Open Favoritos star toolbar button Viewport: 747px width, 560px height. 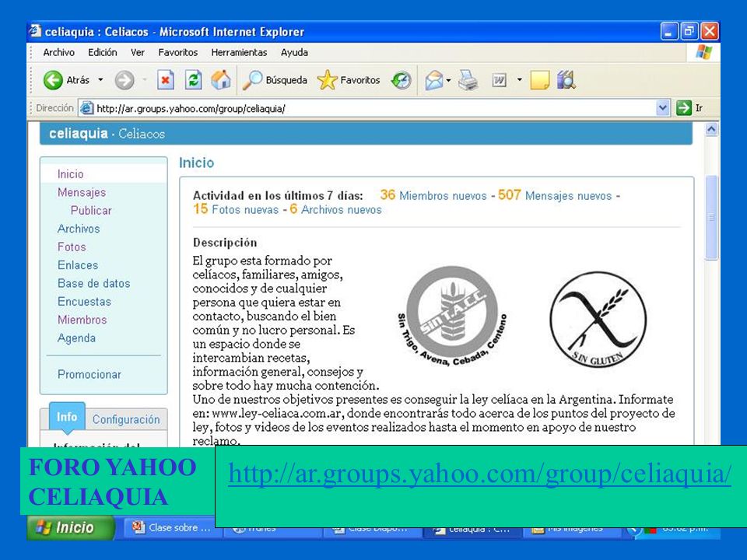(x=349, y=80)
